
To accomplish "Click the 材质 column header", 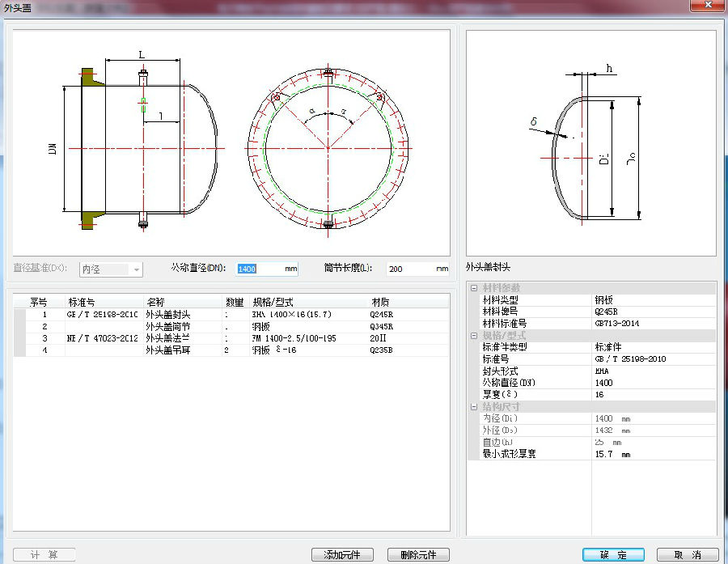I will click(x=408, y=303).
